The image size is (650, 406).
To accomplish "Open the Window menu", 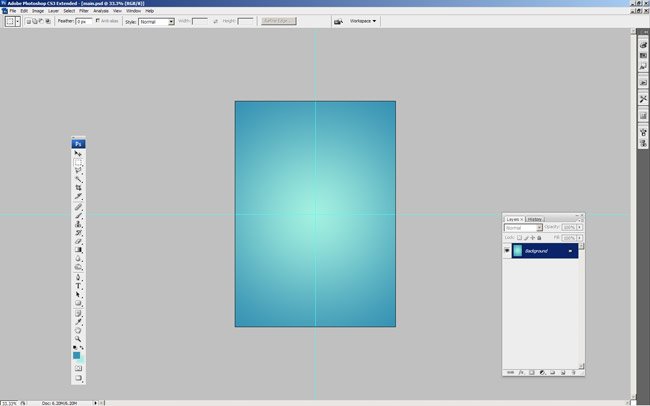I will [133, 11].
